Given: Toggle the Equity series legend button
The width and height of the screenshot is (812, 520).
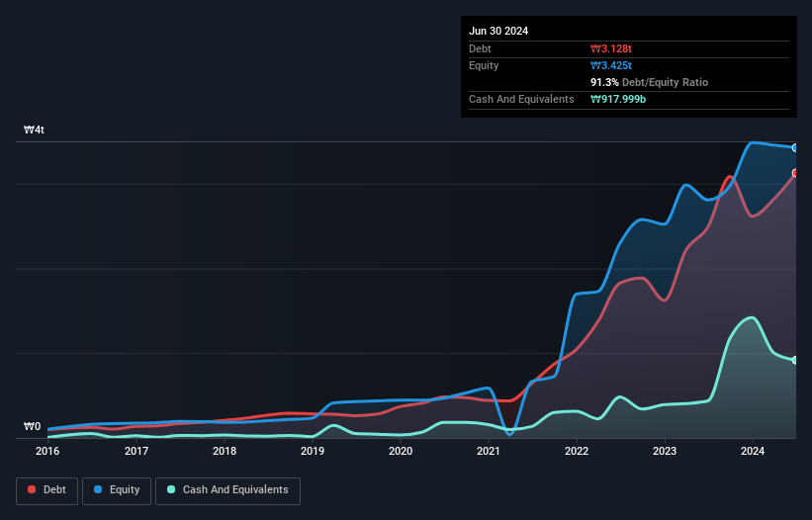Looking at the screenshot, I should point(117,490).
